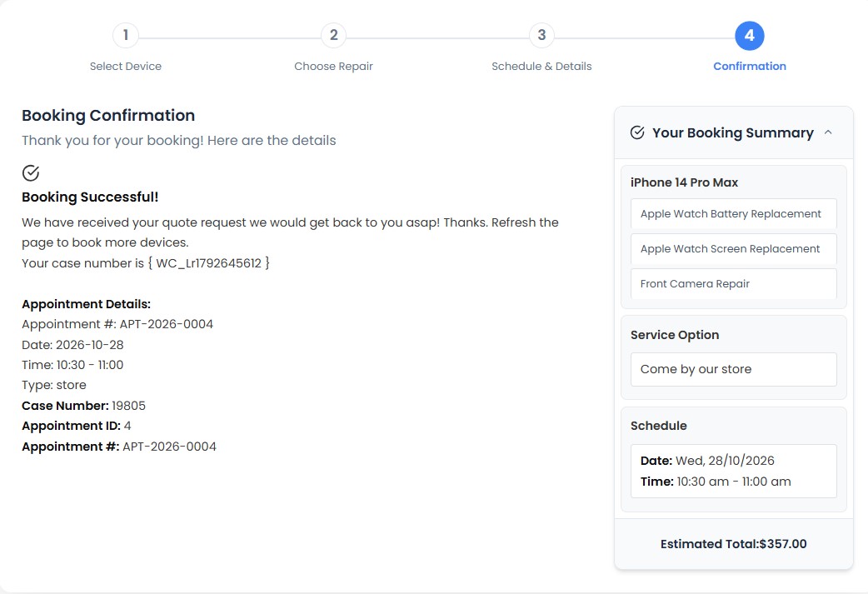Click the Thank you for your booking subtitle
This screenshot has width=868, height=594.
[179, 141]
